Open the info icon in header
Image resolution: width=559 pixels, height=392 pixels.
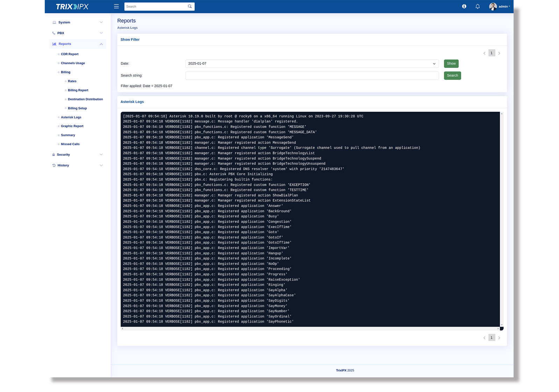(464, 6)
